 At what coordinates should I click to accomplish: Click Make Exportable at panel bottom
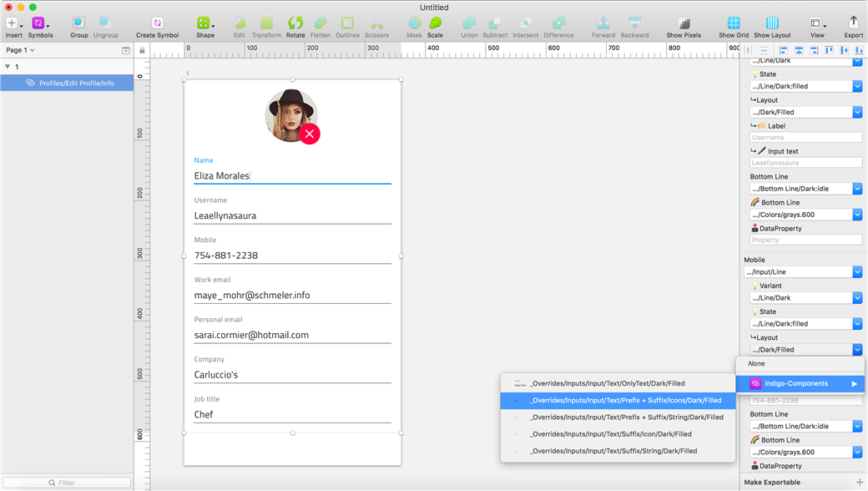(x=772, y=482)
